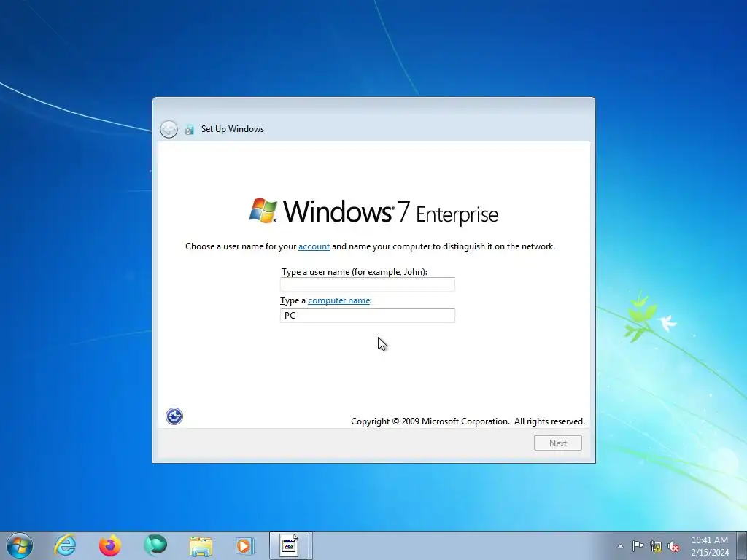Follow the 'account' help link
Viewport: 747px width, 560px height.
click(314, 246)
